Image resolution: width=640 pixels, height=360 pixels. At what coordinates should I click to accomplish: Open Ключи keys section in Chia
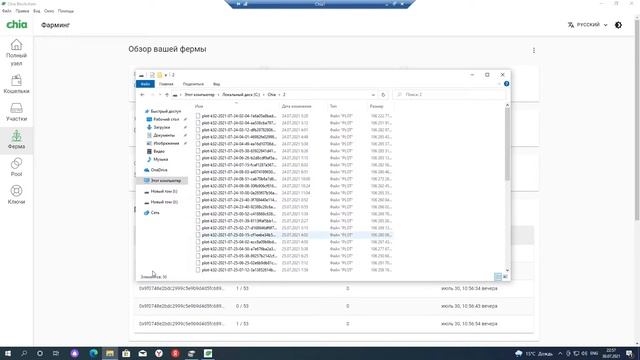tap(16, 195)
